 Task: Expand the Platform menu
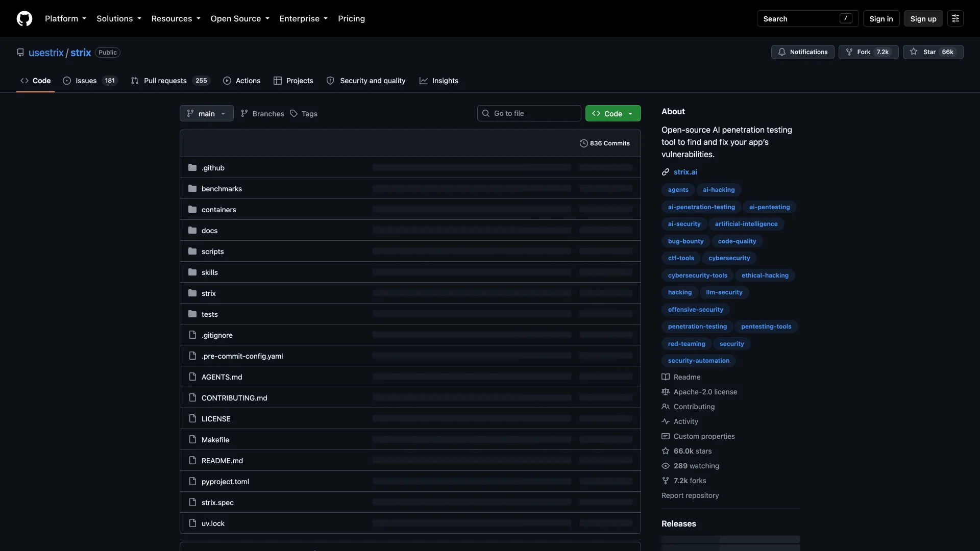tap(65, 18)
